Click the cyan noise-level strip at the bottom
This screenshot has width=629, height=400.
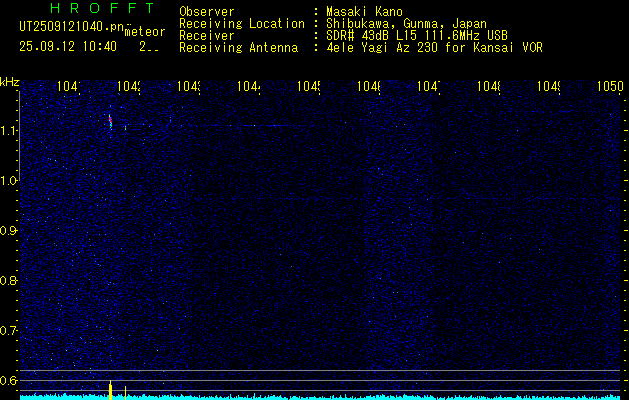[x=320, y=397]
